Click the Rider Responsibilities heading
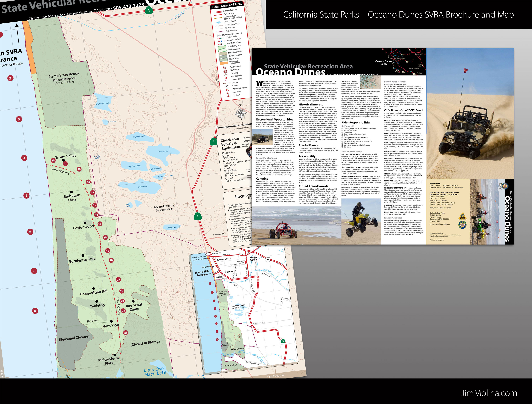532x404 pixels. pyautogui.click(x=356, y=123)
